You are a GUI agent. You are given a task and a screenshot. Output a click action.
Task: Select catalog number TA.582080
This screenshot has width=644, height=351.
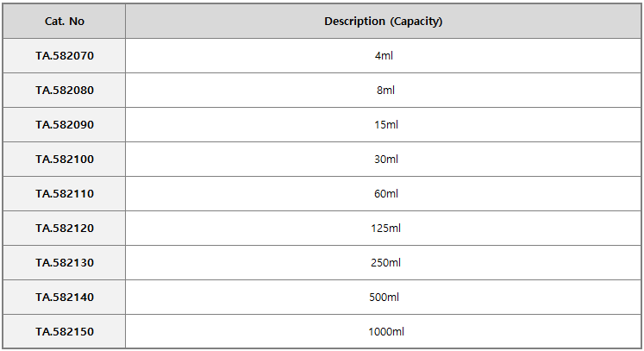[65, 91]
